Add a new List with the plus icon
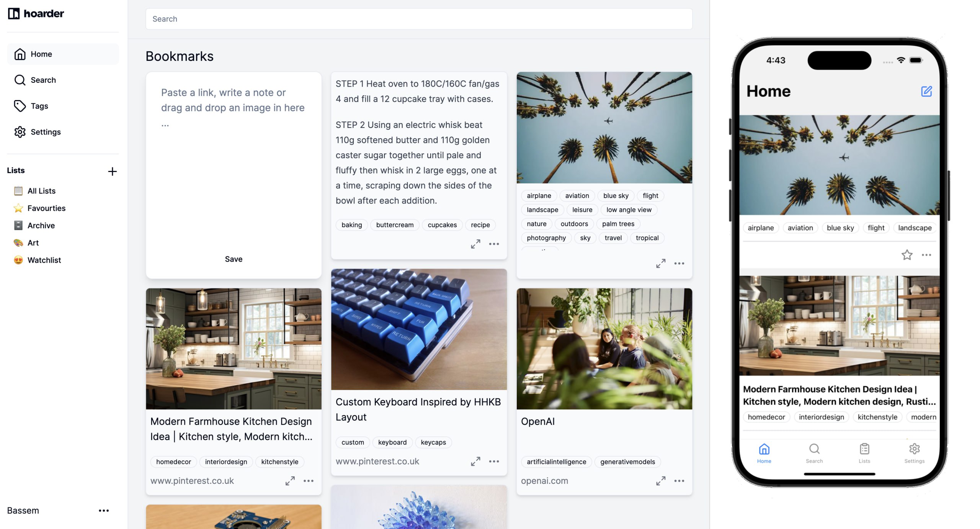The width and height of the screenshot is (980, 529). (112, 171)
